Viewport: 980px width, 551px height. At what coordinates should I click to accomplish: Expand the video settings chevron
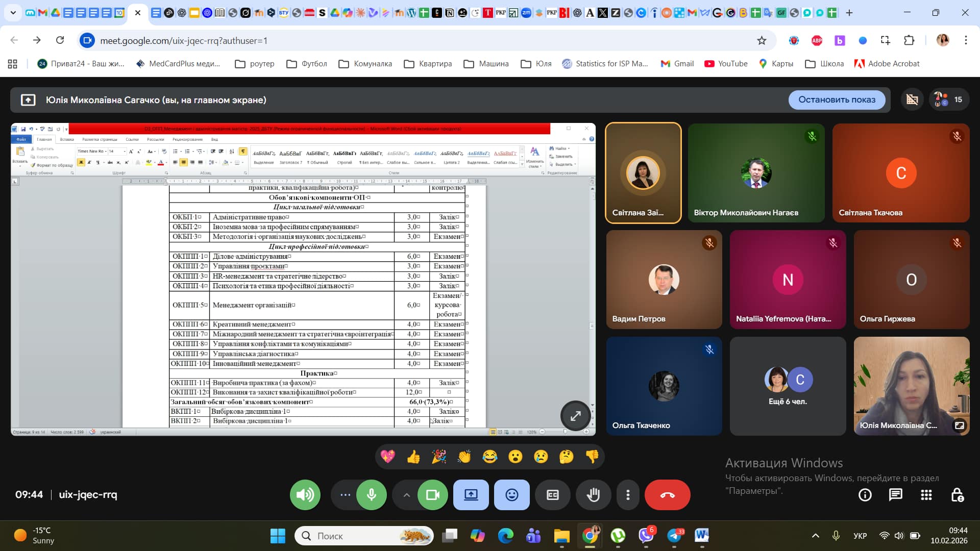[406, 495]
